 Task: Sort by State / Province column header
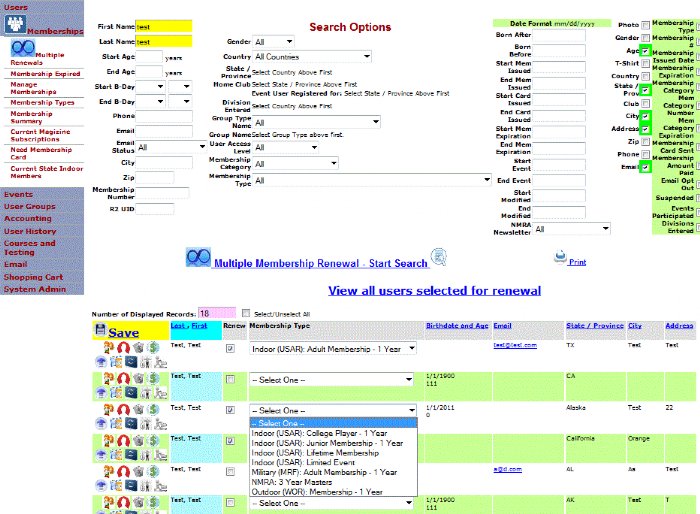pos(595,326)
